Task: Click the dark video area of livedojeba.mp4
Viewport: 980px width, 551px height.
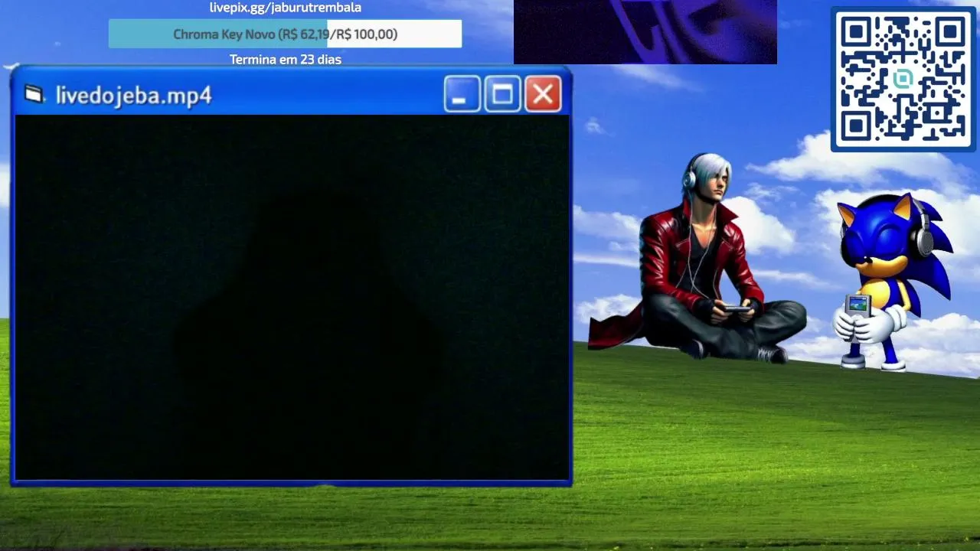Action: pos(292,297)
